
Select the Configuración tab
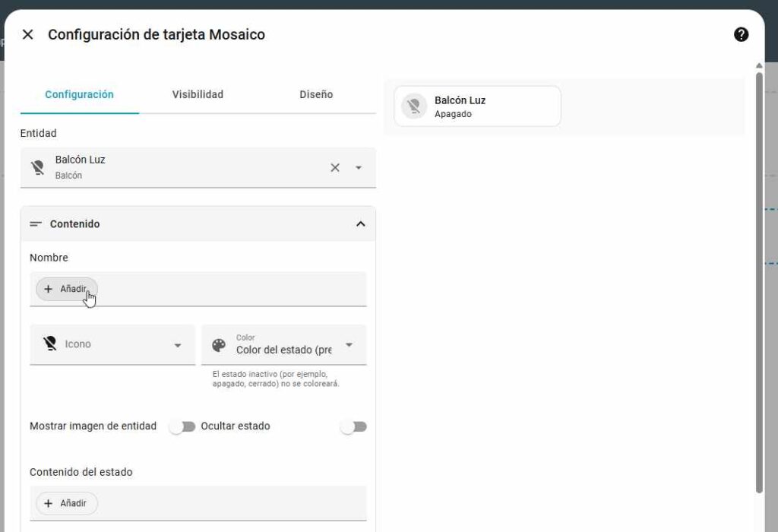pyautogui.click(x=79, y=94)
